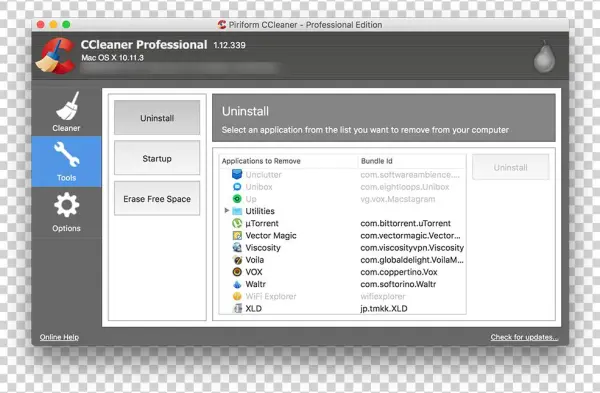Click the WiFi Explorer app icon

[237, 296]
